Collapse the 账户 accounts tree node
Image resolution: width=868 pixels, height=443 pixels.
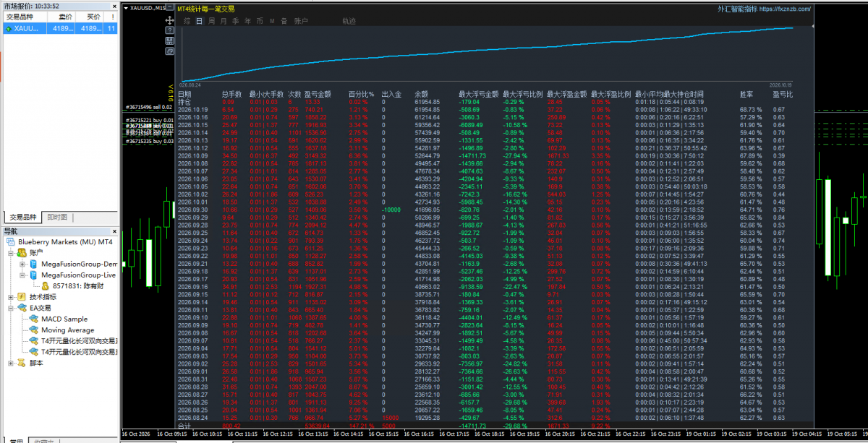click(x=11, y=253)
